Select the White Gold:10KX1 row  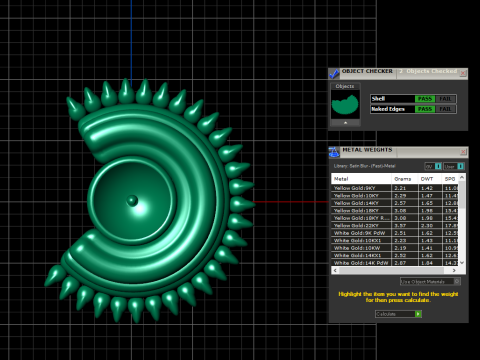pyautogui.click(x=395, y=241)
